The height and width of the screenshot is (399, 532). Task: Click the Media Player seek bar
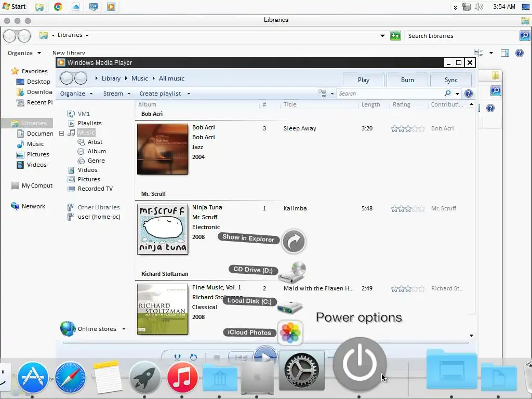pos(265,343)
